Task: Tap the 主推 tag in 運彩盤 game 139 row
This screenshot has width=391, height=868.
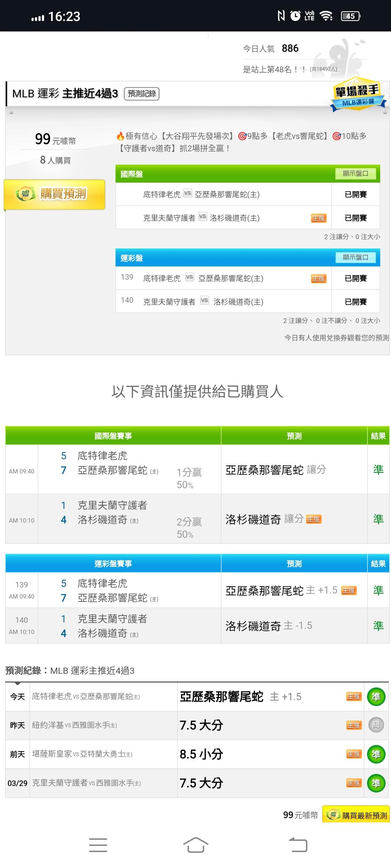Action: (x=319, y=278)
